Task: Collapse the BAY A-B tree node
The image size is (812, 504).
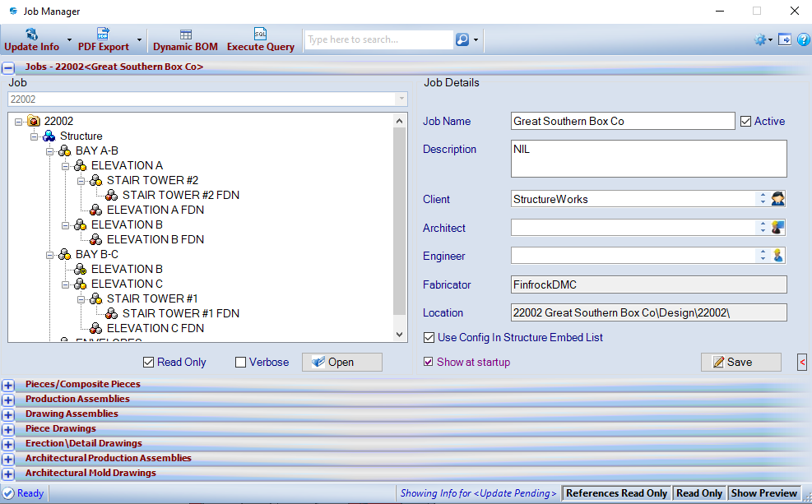Action: [50, 151]
